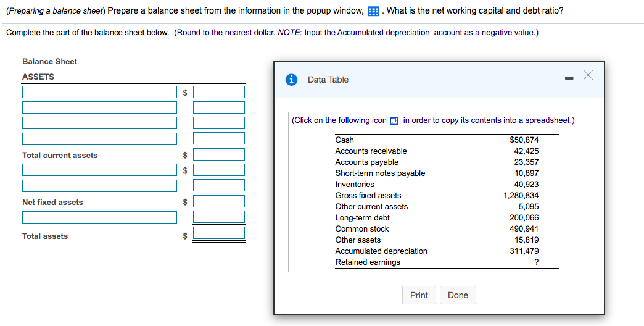Viewport: 644px width, 326px height.
Task: Click the blue info icon in Data Table
Action: click(x=291, y=80)
